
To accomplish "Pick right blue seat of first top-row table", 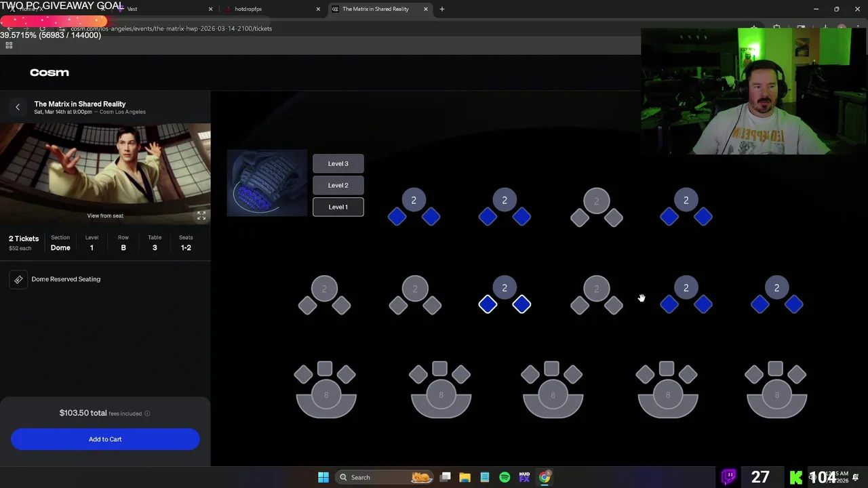I will [x=431, y=217].
